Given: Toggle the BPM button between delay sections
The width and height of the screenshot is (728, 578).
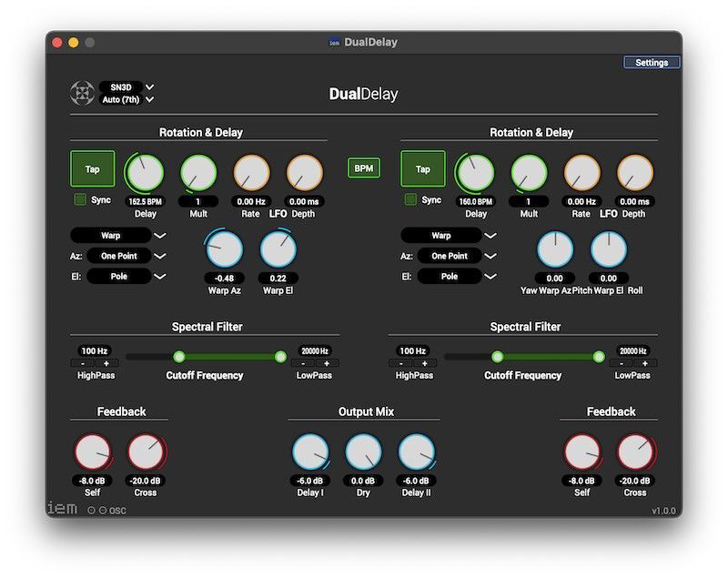Looking at the screenshot, I should pos(364,168).
